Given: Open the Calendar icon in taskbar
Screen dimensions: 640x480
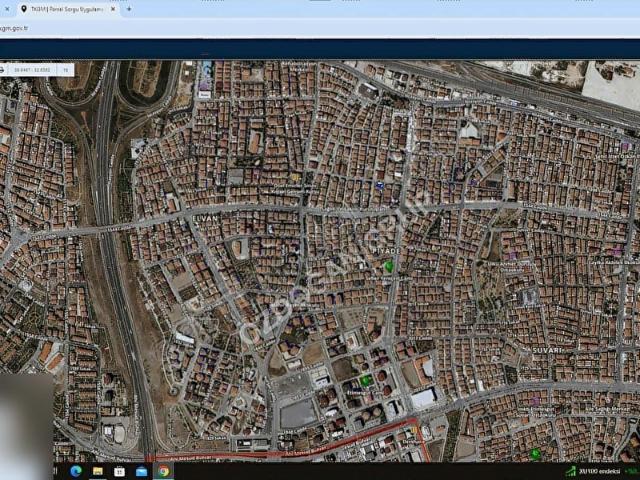Looking at the screenshot, I should pyautogui.click(x=119, y=471).
